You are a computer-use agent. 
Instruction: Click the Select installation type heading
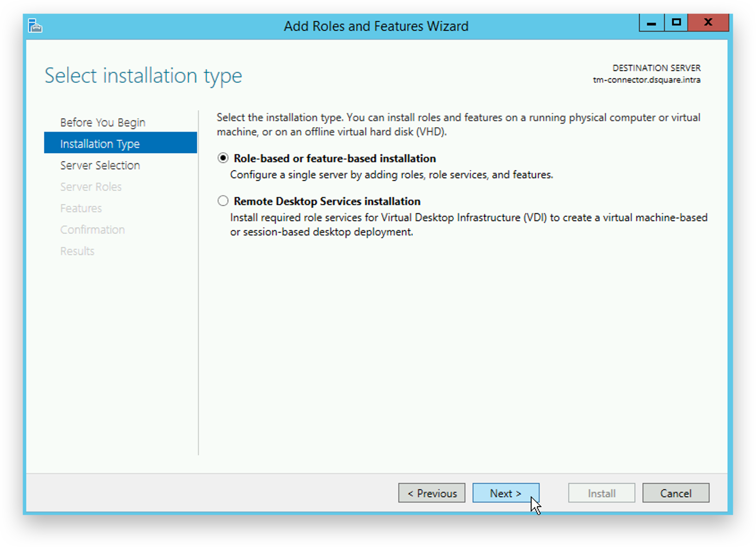point(143,76)
